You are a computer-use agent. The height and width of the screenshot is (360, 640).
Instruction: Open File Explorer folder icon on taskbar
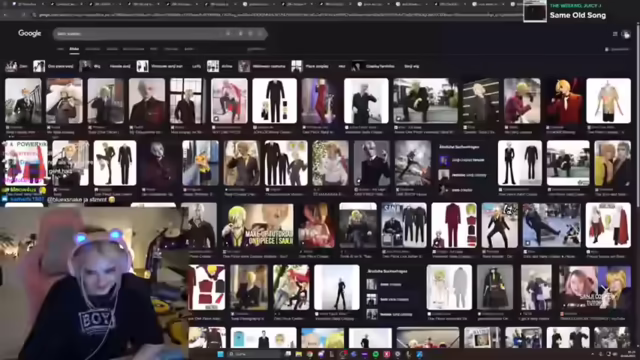point(299,354)
